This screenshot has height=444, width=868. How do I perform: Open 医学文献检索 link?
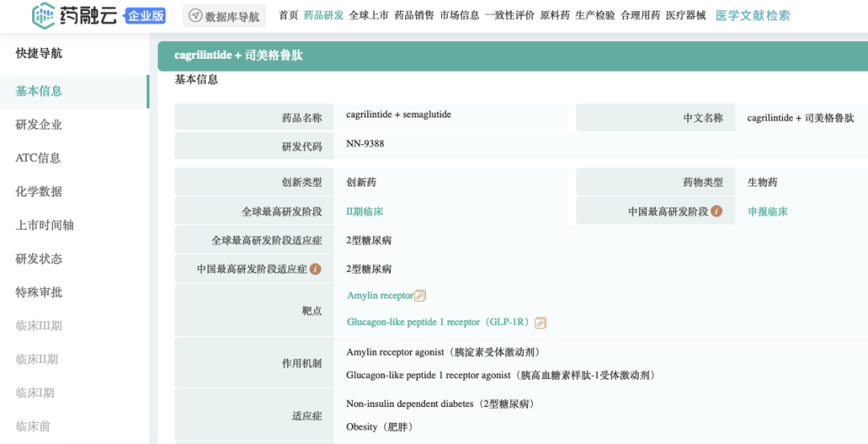point(753,15)
